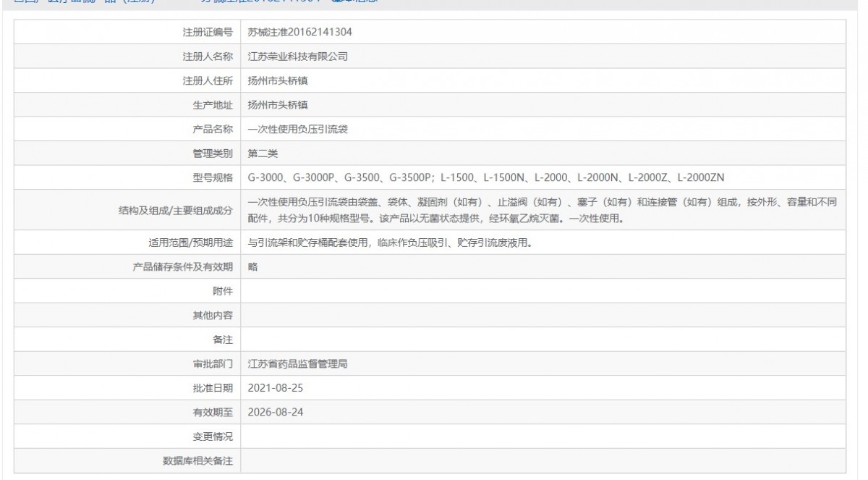Select approving department 江苏省药品监督管理局
This screenshot has height=480, width=868.
tap(297, 363)
